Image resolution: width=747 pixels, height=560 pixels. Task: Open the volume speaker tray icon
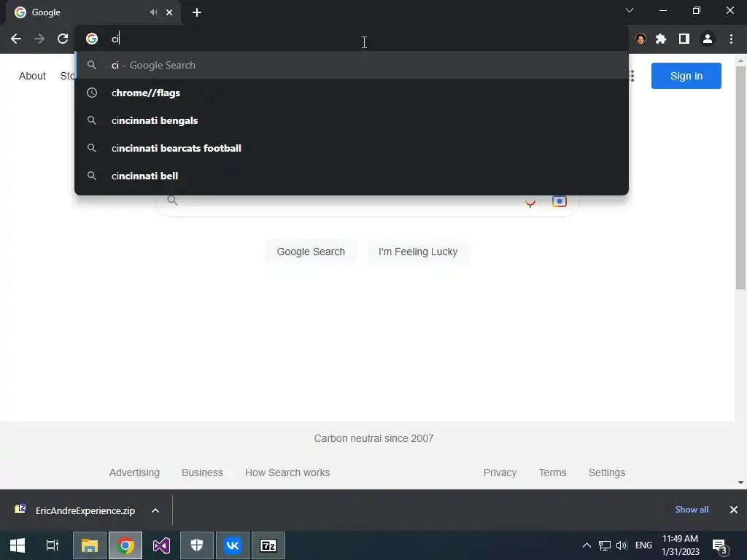[x=622, y=545]
